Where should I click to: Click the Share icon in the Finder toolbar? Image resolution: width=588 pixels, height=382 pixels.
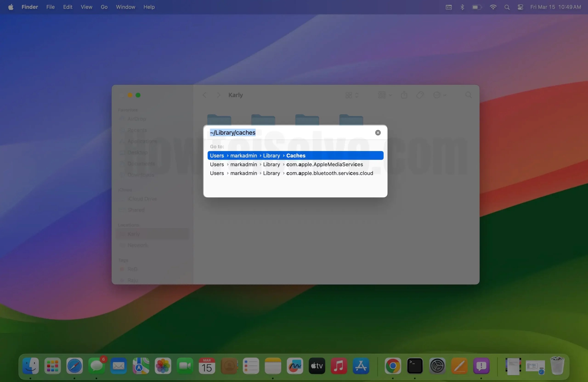pos(404,95)
